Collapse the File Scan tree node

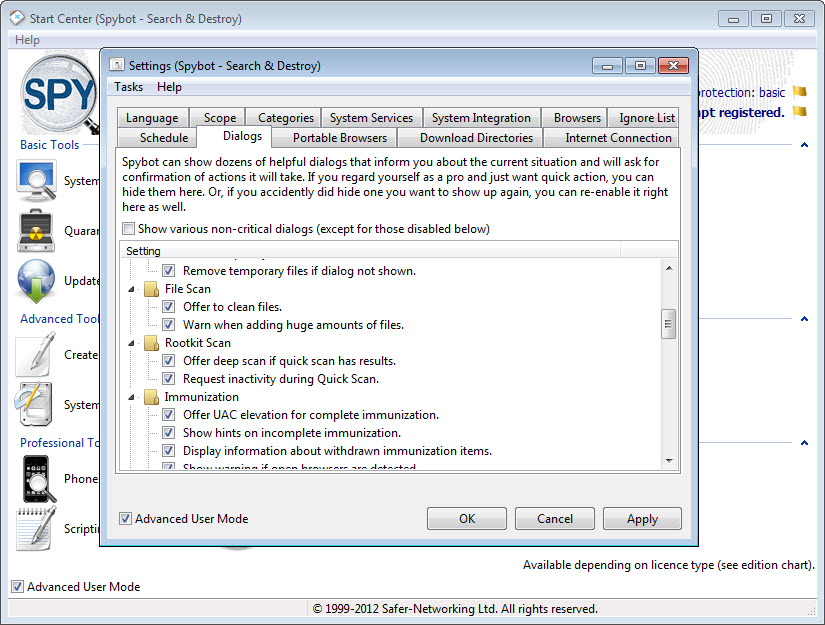click(x=132, y=289)
